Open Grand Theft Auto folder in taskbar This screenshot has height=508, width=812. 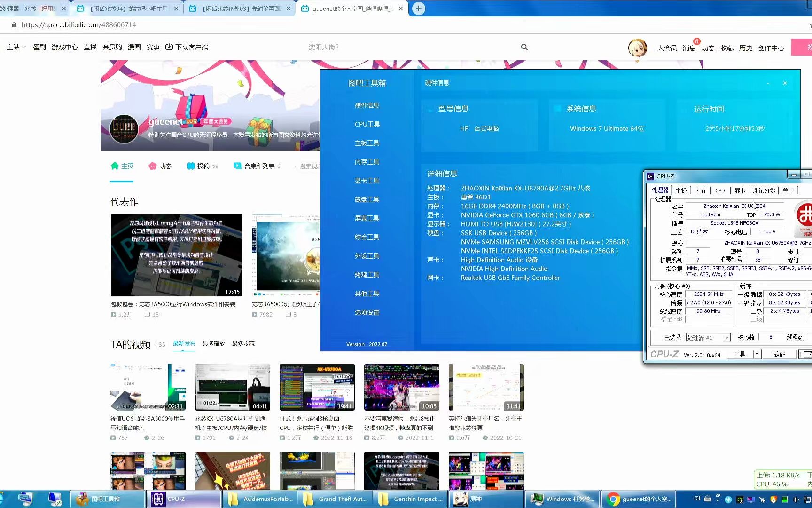pos(336,499)
